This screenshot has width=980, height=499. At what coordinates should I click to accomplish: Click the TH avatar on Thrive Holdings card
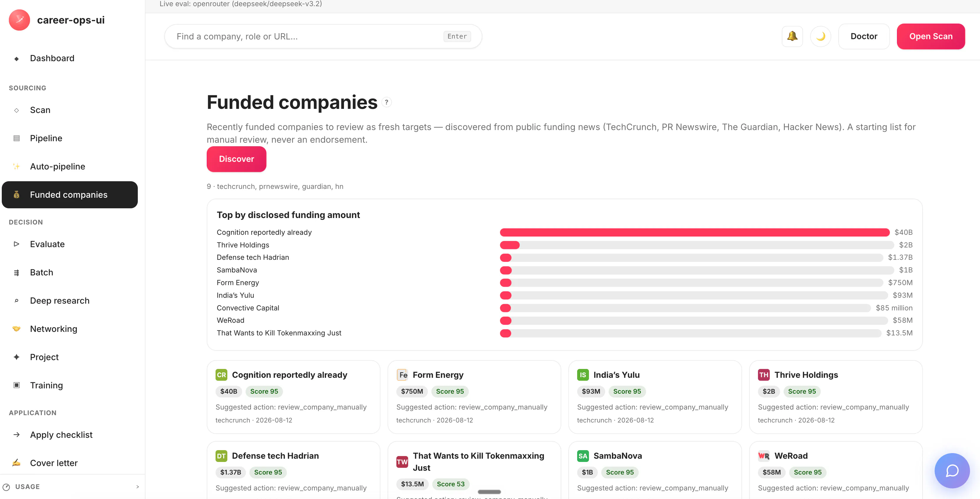(764, 375)
